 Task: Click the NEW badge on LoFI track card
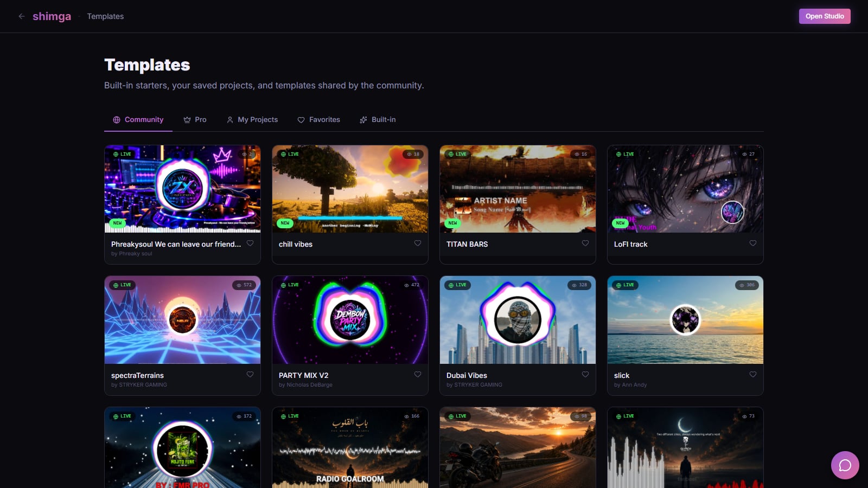pos(620,223)
